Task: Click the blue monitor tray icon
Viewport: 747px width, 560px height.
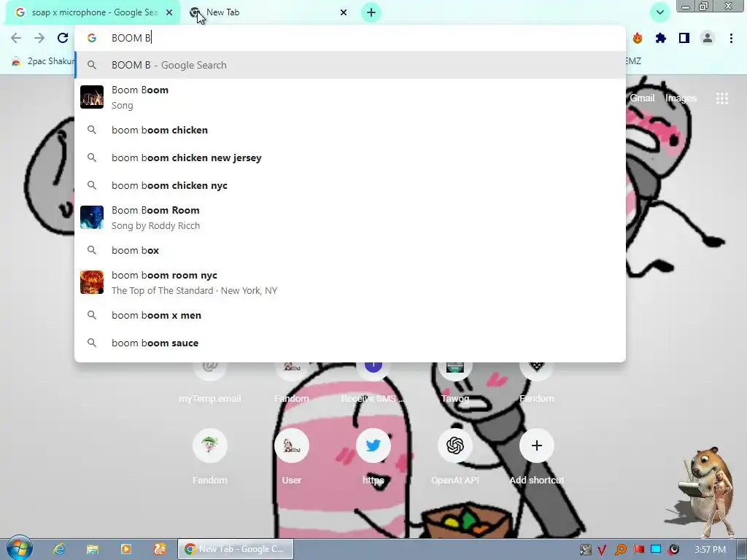Action: tap(656, 550)
